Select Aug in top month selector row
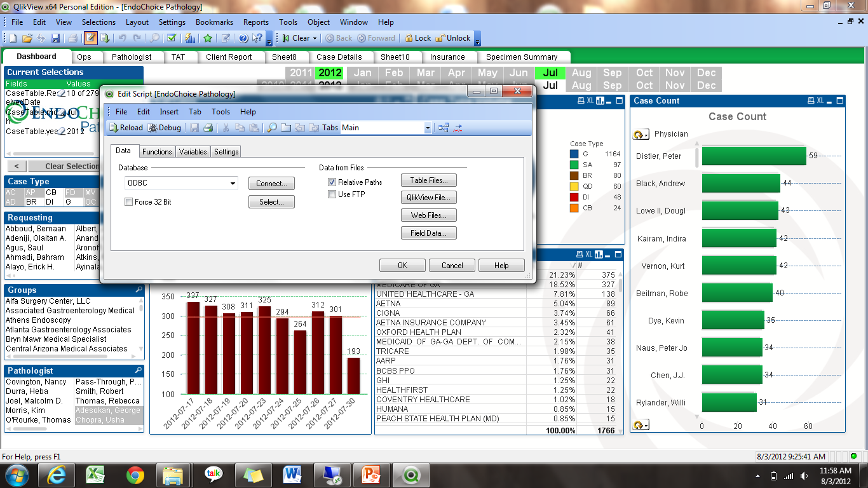 click(x=581, y=73)
